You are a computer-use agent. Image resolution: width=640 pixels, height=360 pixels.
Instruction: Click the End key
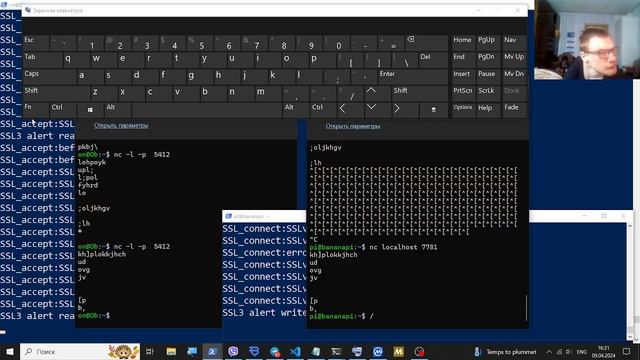463,60
